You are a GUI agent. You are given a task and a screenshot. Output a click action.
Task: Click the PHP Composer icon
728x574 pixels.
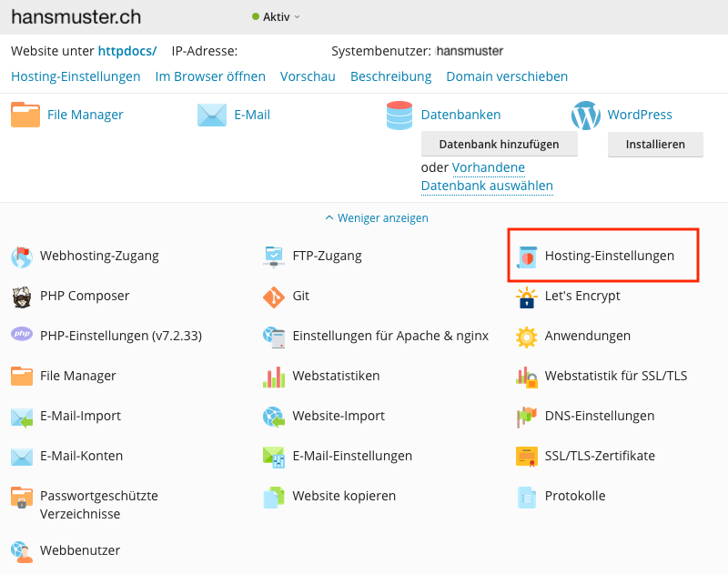click(x=22, y=297)
